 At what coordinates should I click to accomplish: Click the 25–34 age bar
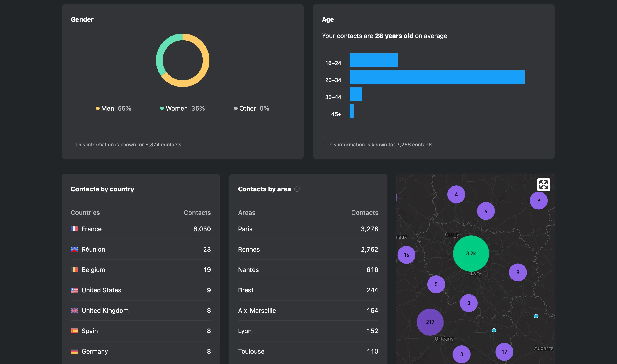(x=437, y=77)
